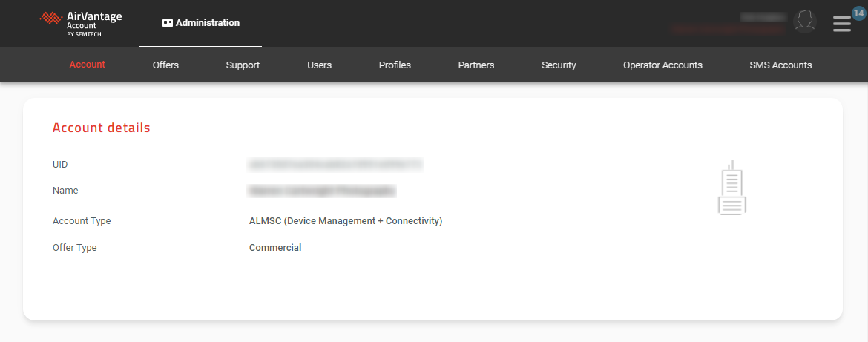Open the notification badge showing 14
868x342 pixels.
(x=858, y=13)
